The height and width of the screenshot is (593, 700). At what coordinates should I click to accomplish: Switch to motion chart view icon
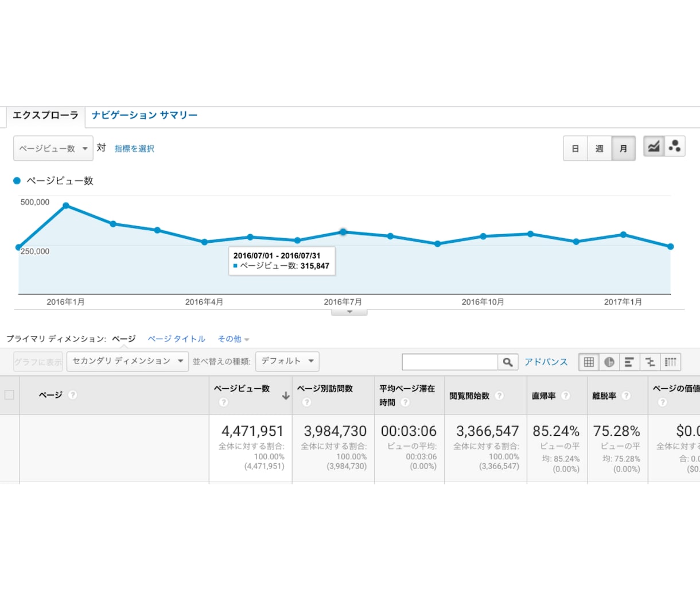tap(675, 146)
